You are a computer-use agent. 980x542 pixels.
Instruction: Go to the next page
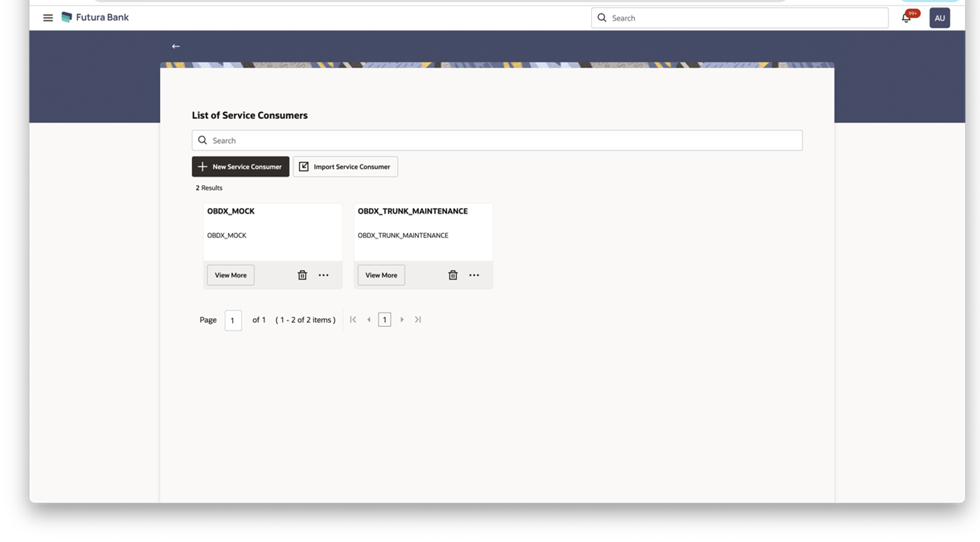[402, 319]
